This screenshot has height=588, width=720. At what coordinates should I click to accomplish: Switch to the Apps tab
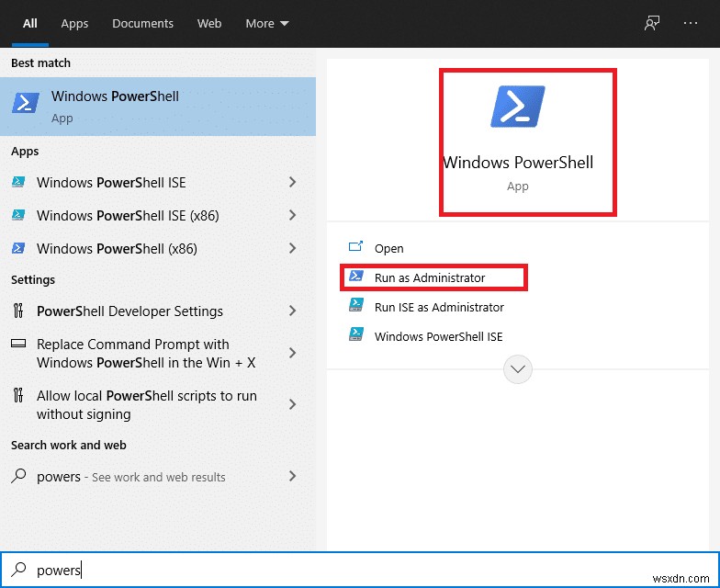click(x=74, y=23)
